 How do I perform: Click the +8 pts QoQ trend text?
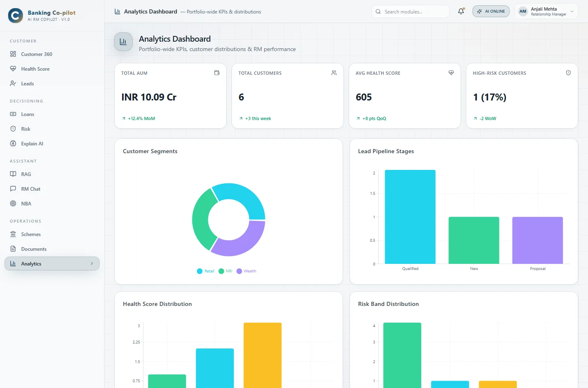click(x=374, y=118)
